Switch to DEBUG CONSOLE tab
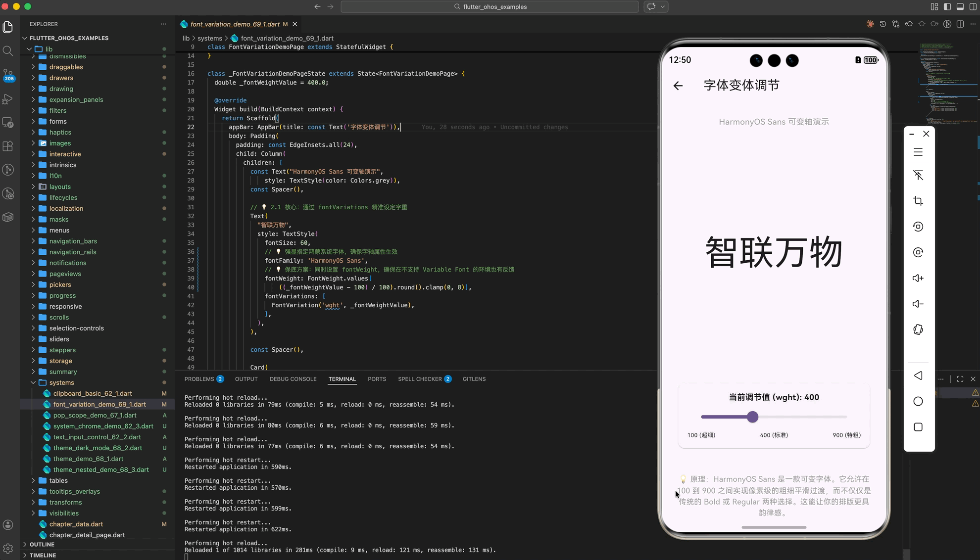This screenshot has height=560, width=980. (x=293, y=379)
